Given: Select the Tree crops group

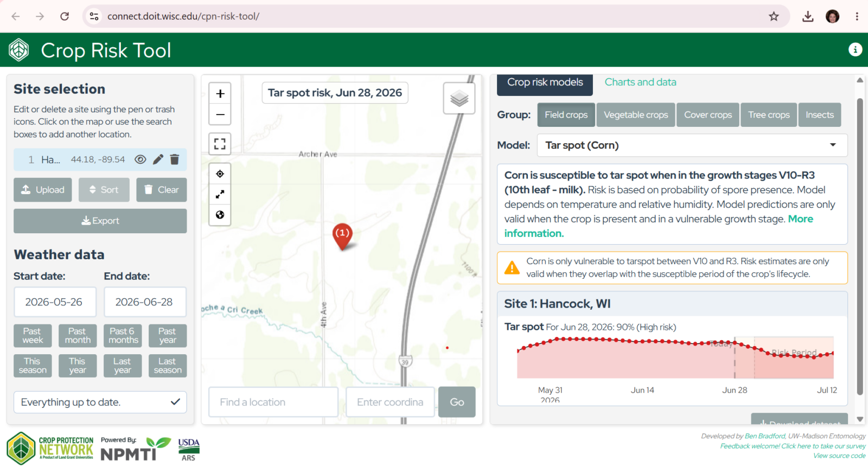Looking at the screenshot, I should [769, 115].
